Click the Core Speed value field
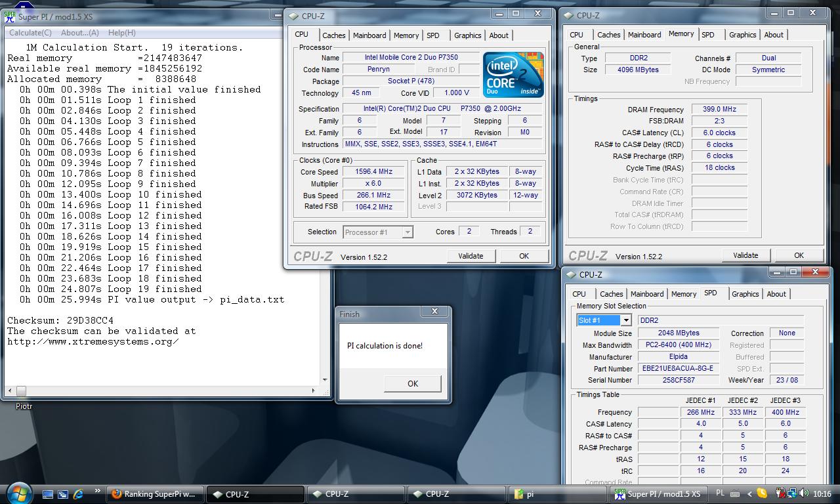Image resolution: width=840 pixels, height=504 pixels. (x=373, y=172)
